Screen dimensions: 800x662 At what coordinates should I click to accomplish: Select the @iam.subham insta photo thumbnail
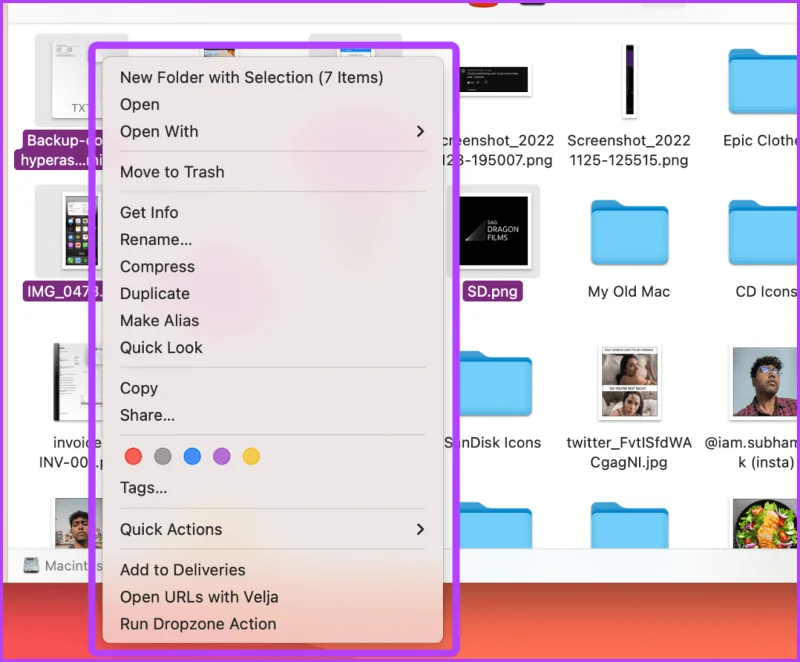click(x=764, y=383)
